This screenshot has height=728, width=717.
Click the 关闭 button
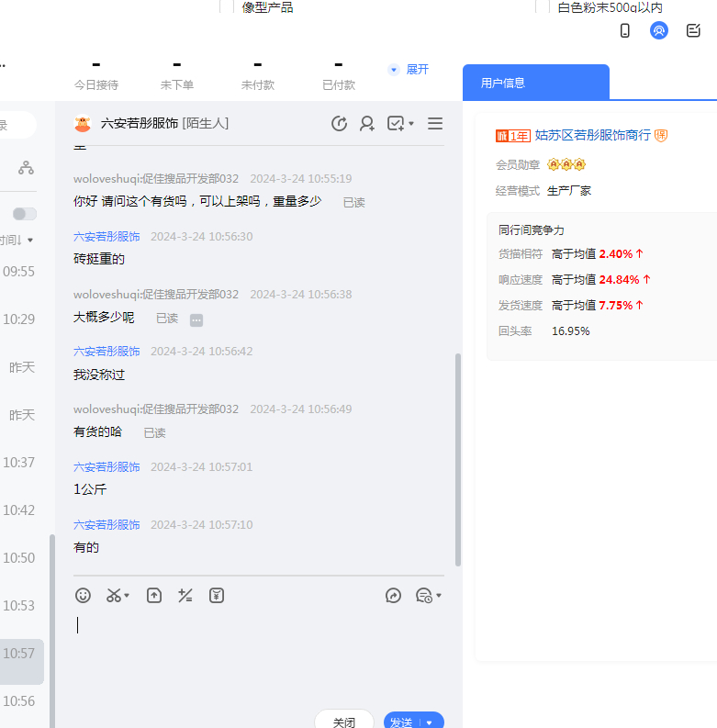coord(344,722)
